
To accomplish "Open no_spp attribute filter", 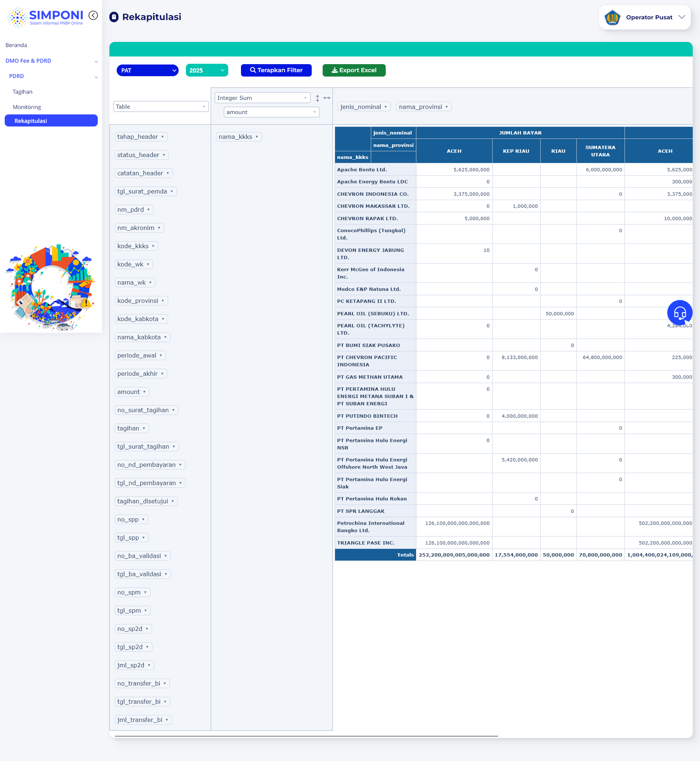I will (x=143, y=519).
